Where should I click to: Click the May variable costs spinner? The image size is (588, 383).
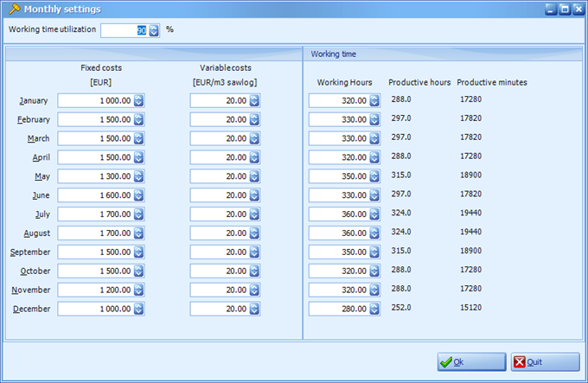point(254,176)
